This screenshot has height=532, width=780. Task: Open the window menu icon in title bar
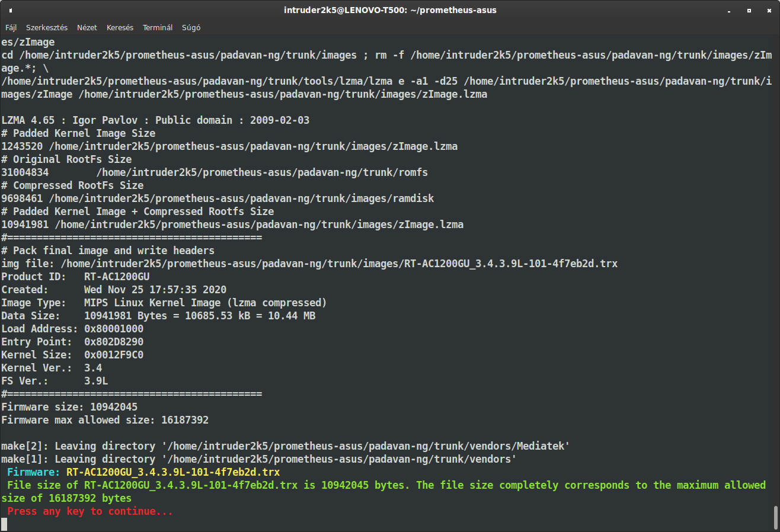point(11,10)
